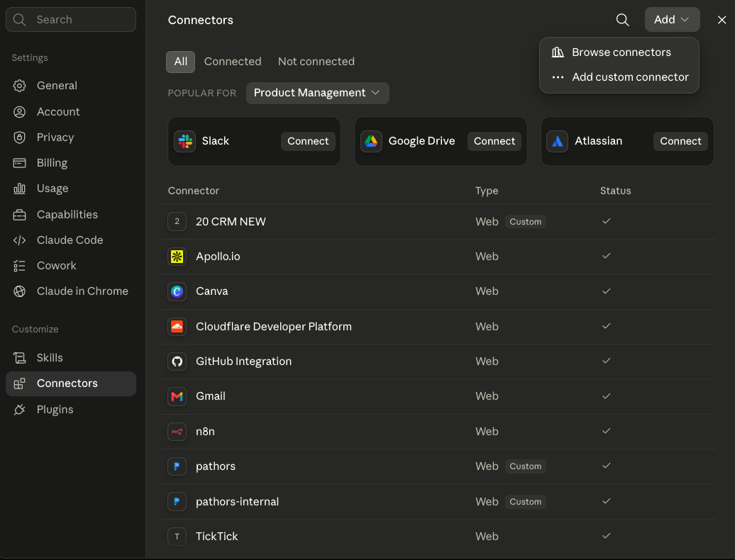
Task: Connect the Google Drive connector
Action: click(494, 141)
